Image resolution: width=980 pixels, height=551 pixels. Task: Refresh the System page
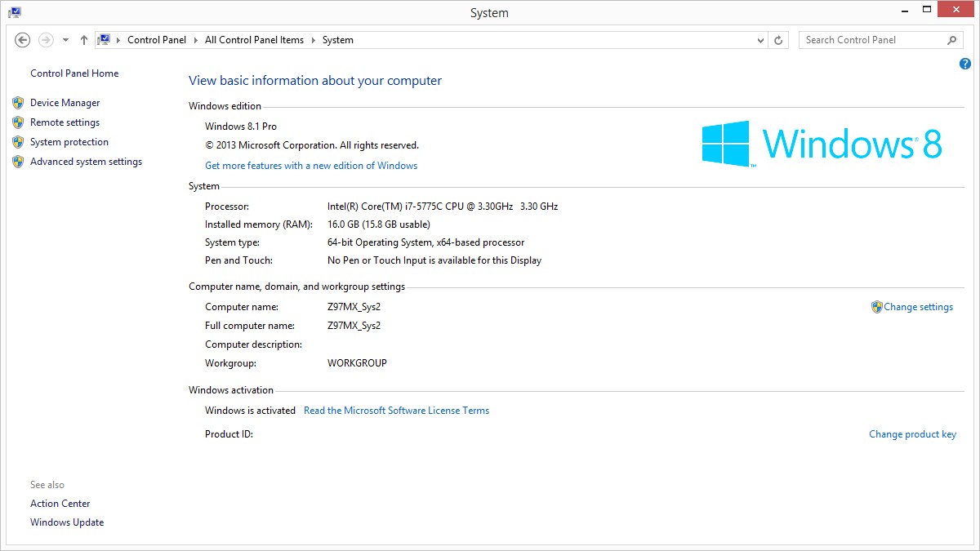pyautogui.click(x=779, y=40)
